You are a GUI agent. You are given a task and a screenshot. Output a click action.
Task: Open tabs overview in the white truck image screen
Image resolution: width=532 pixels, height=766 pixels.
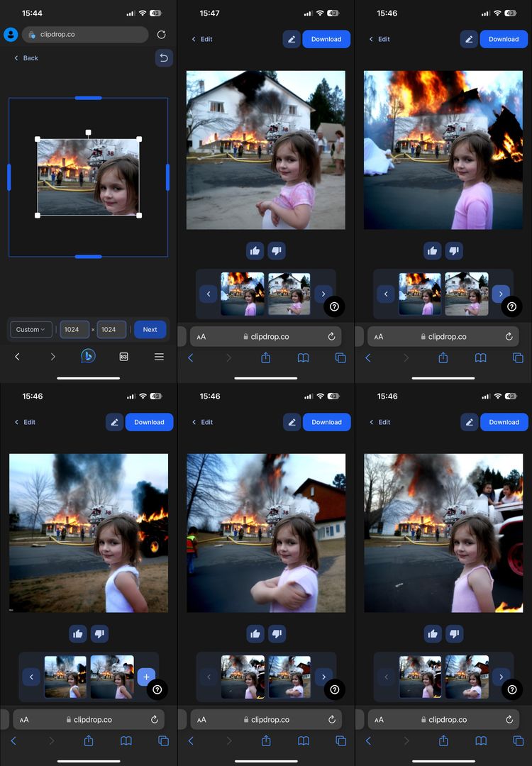519,741
